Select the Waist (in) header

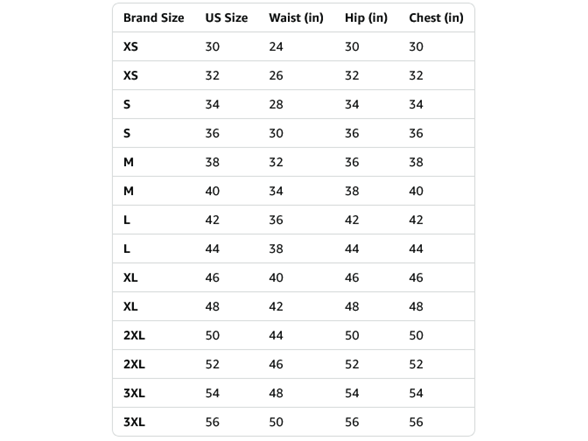(x=296, y=18)
